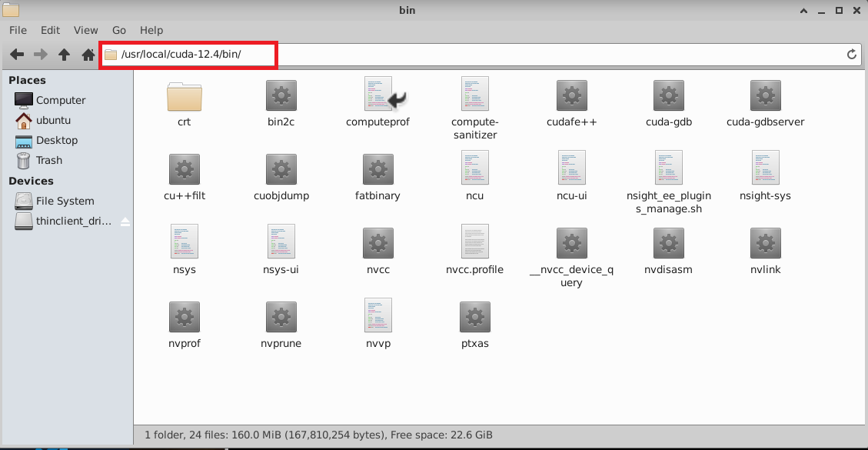Select the cuda-gdb executable
Image resolution: width=868 pixels, height=450 pixels.
(669, 96)
